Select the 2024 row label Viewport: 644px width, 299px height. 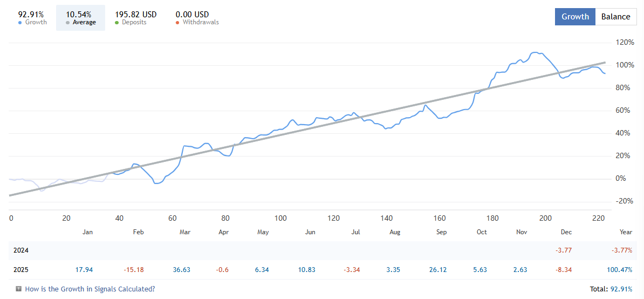21,250
